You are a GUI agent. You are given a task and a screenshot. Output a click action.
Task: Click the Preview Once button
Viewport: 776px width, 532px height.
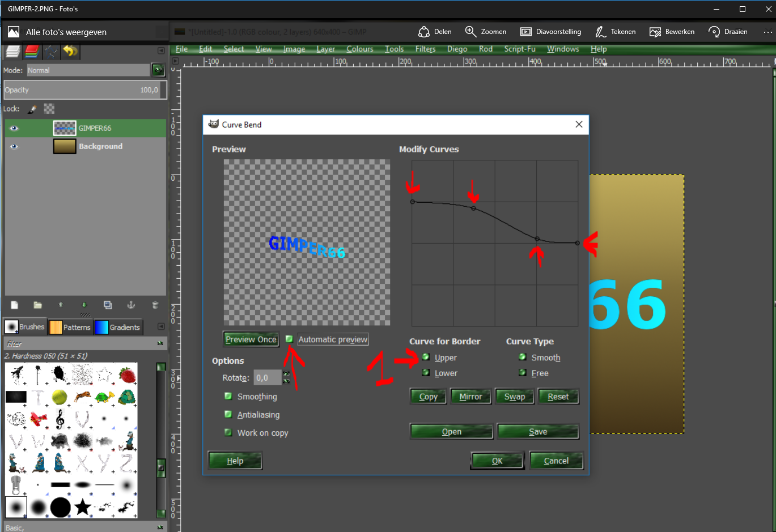pyautogui.click(x=251, y=339)
